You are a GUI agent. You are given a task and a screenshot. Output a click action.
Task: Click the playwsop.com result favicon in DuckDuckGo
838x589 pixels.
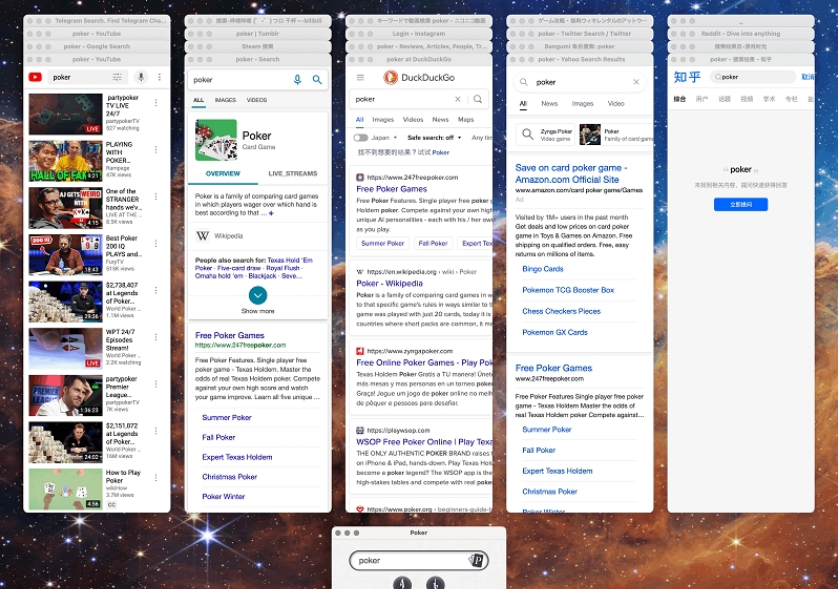point(360,430)
